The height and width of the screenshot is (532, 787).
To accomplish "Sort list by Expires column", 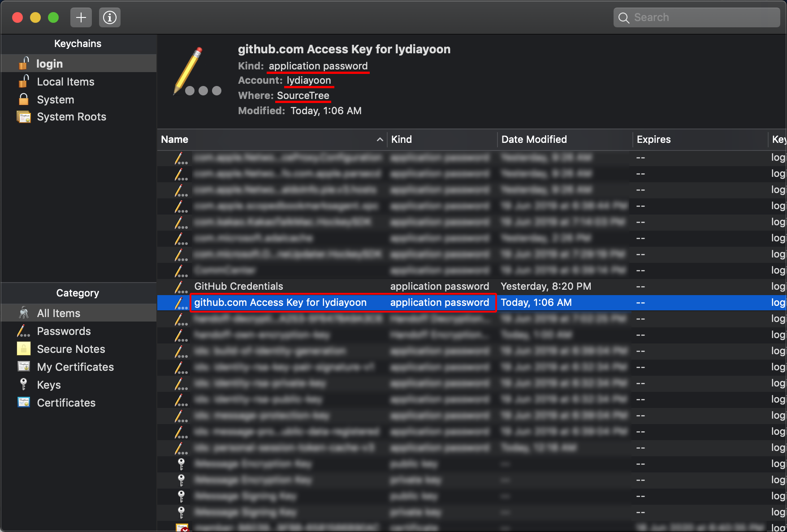I will [700, 139].
